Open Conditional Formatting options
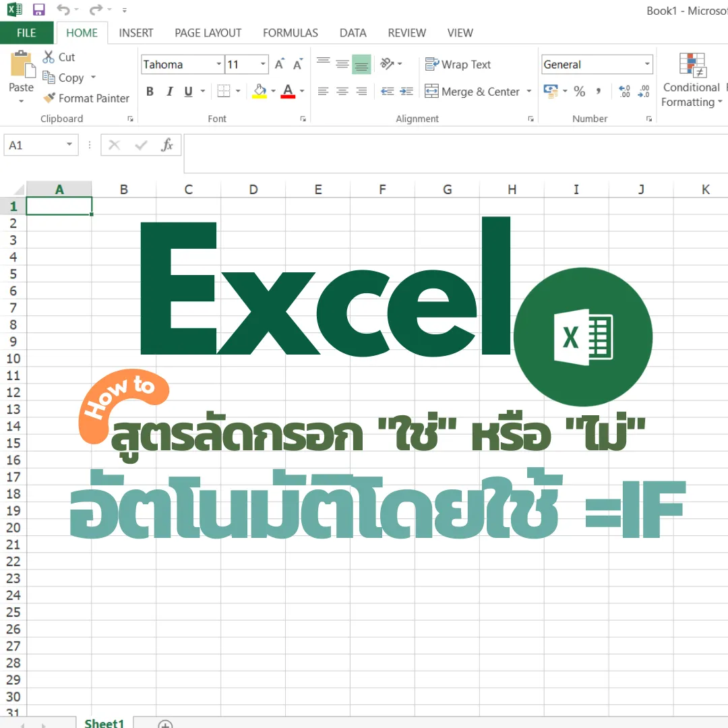Screen dimensions: 728x728 692,81
